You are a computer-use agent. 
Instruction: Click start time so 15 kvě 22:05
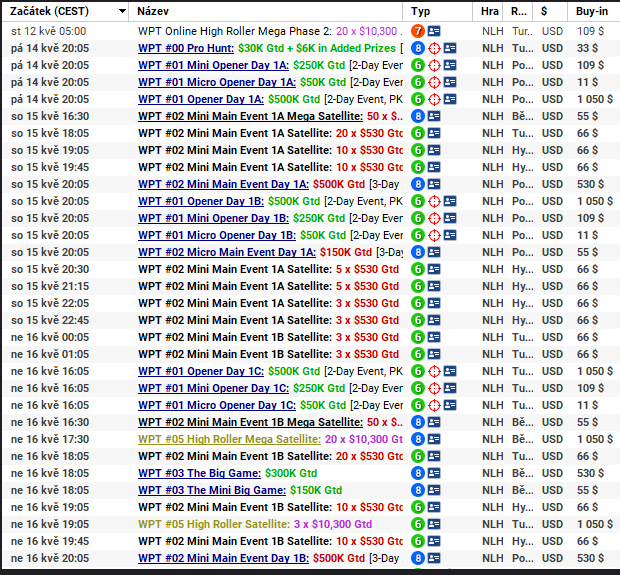pos(50,303)
